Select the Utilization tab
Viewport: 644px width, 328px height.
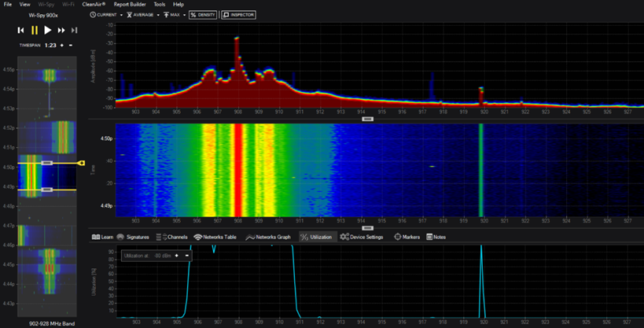click(316, 237)
